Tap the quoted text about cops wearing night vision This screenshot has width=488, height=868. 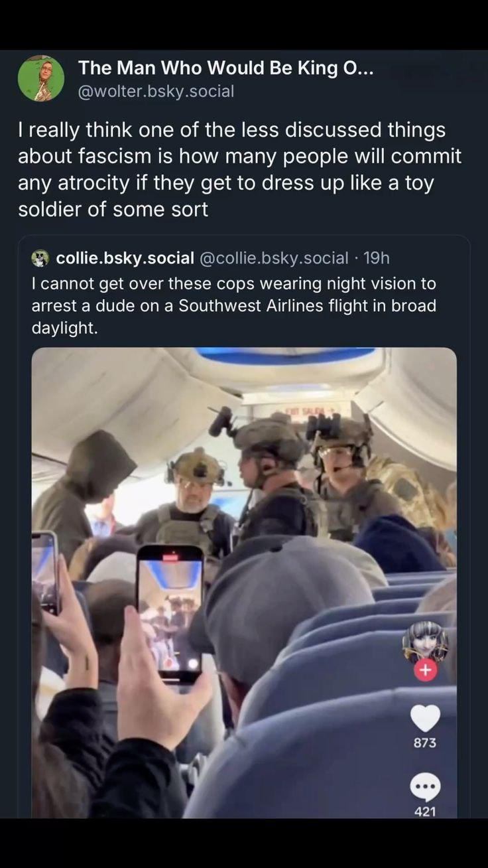click(x=233, y=305)
